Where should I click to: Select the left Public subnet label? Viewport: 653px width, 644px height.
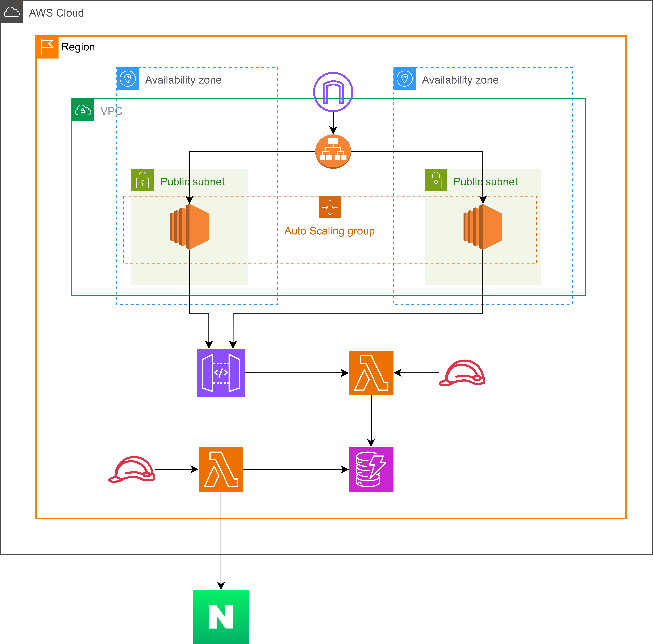(x=192, y=182)
